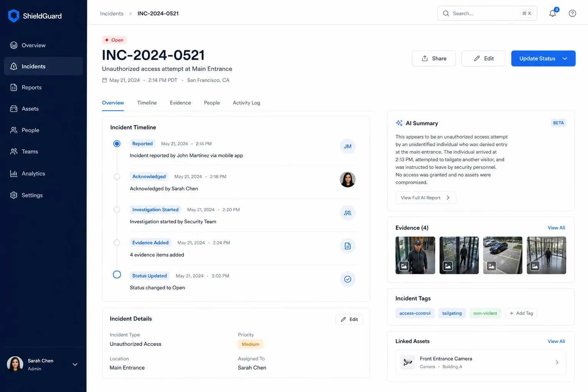The width and height of the screenshot is (588, 392).
Task: Click the Security Team group icon
Action: coord(348,213)
